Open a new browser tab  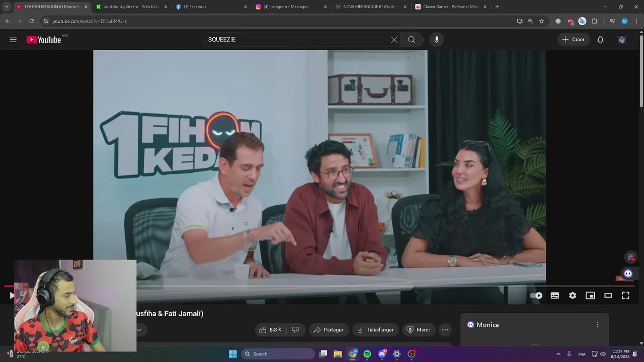[497, 7]
